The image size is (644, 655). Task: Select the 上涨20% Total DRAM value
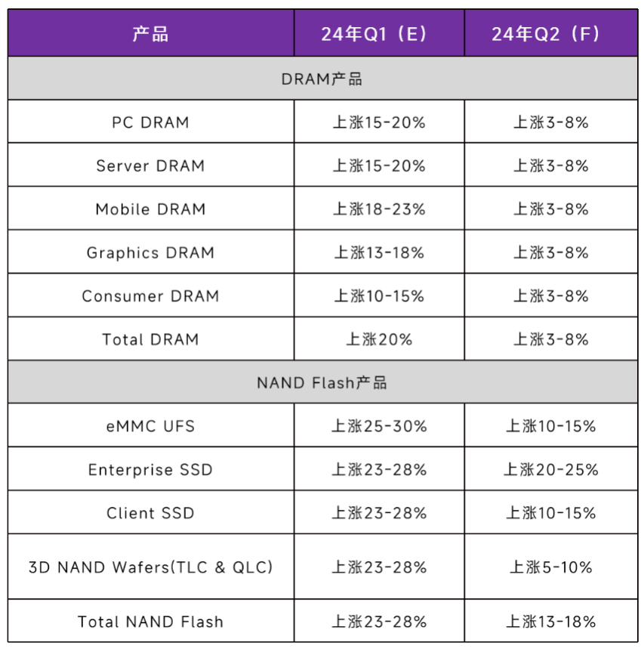[x=379, y=340]
